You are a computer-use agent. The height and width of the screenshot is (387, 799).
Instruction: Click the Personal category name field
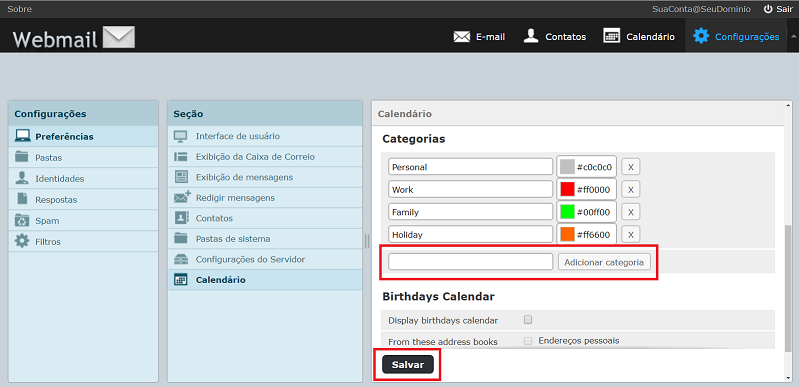coord(470,167)
